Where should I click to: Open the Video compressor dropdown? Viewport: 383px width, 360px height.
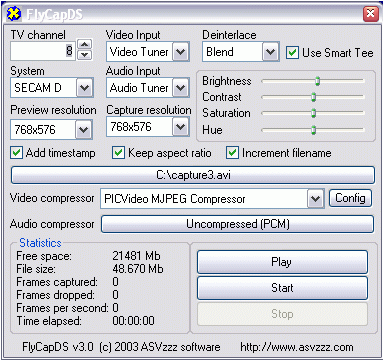315,199
